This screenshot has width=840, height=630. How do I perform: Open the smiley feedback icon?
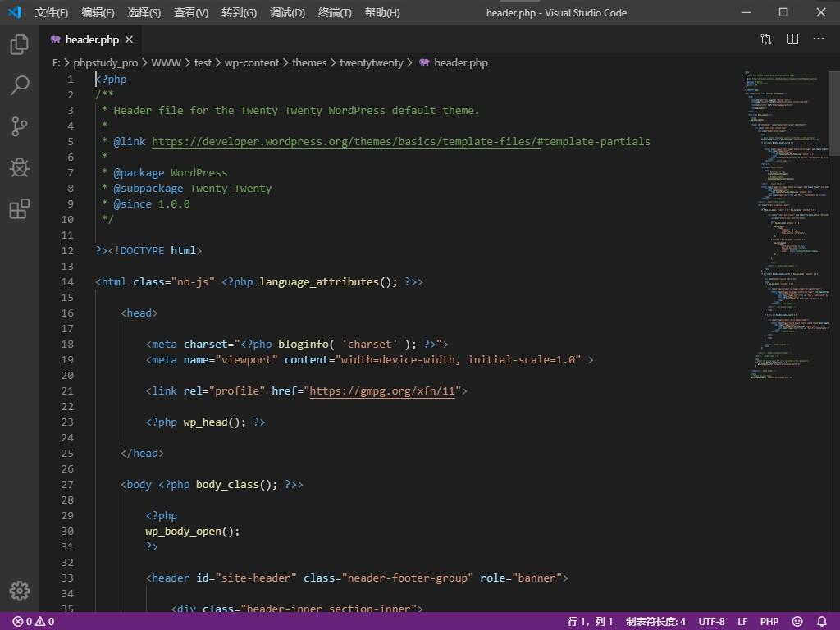pyautogui.click(x=795, y=621)
